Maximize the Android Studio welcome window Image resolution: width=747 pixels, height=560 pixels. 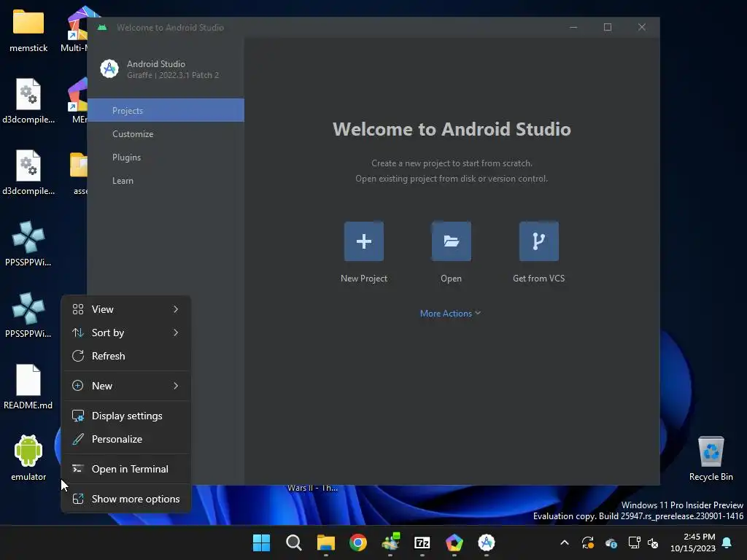point(608,27)
